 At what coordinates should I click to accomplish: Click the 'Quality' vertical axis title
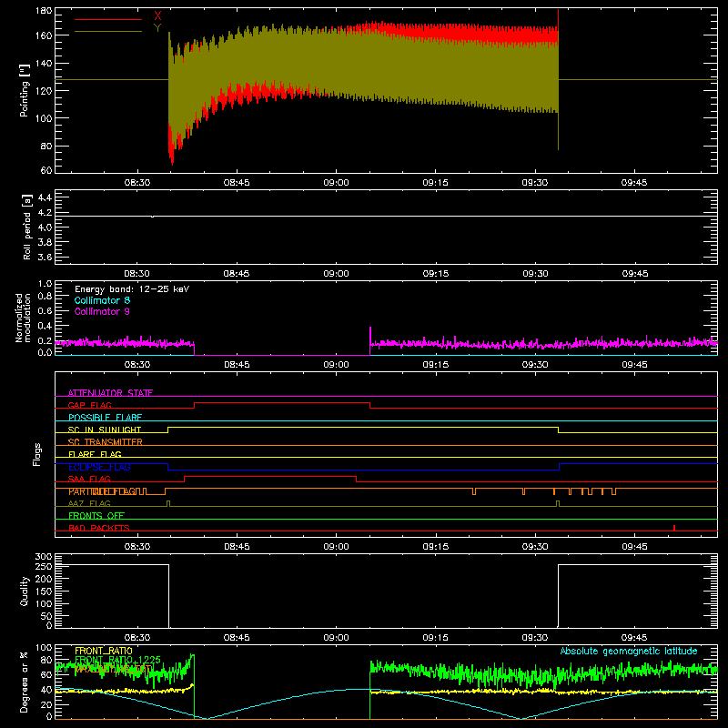point(25,591)
